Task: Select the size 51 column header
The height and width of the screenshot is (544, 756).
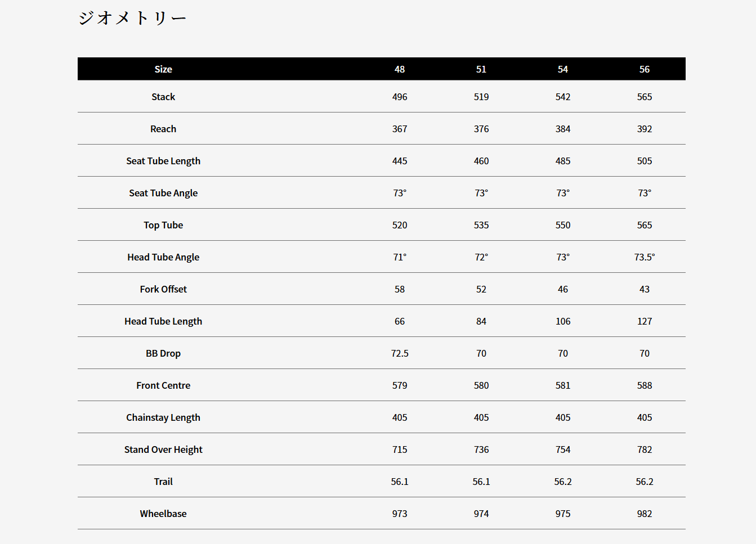Action: [x=481, y=69]
